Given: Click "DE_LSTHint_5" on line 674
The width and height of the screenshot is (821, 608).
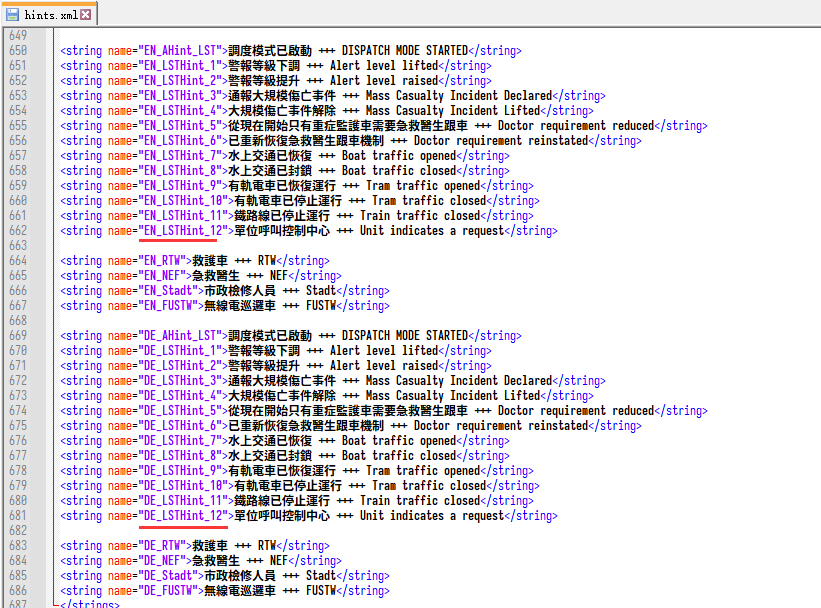Looking at the screenshot, I should [180, 411].
